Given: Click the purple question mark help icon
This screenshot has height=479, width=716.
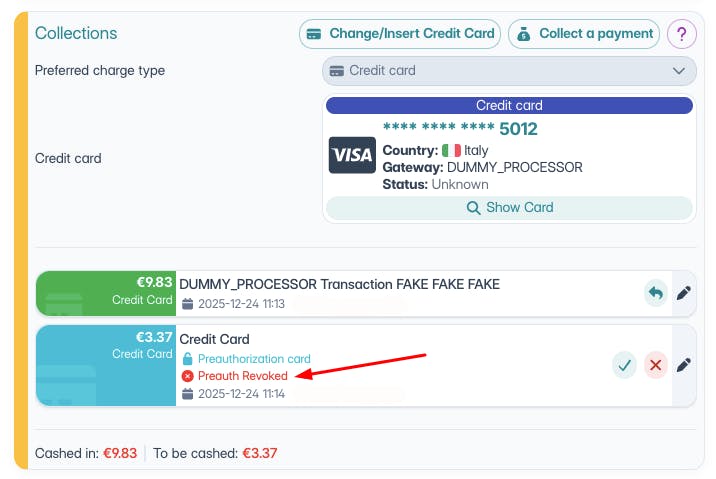Looking at the screenshot, I should (681, 34).
